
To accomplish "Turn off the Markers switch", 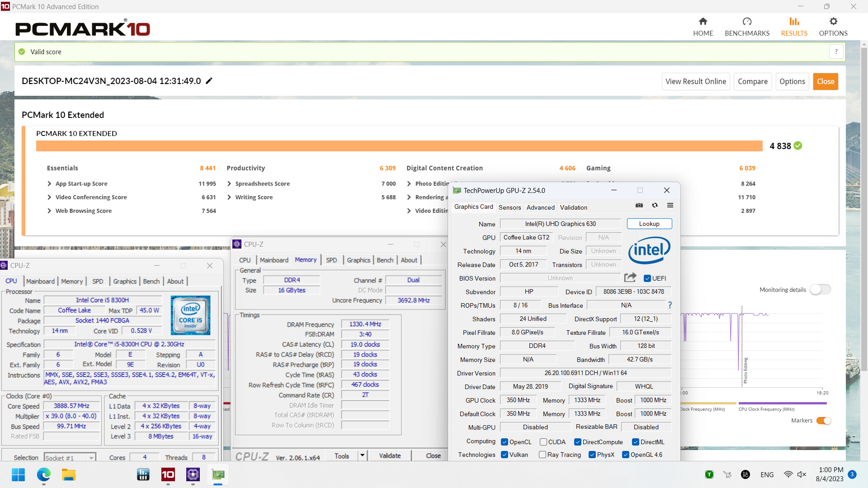I will click(824, 421).
